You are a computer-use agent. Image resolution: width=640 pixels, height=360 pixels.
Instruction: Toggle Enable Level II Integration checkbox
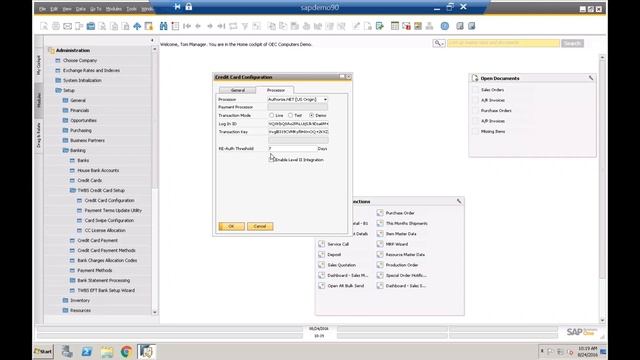pyautogui.click(x=271, y=160)
